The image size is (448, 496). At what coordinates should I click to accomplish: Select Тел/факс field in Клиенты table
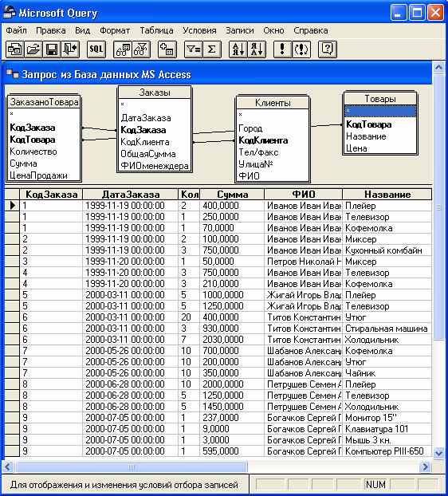258,152
